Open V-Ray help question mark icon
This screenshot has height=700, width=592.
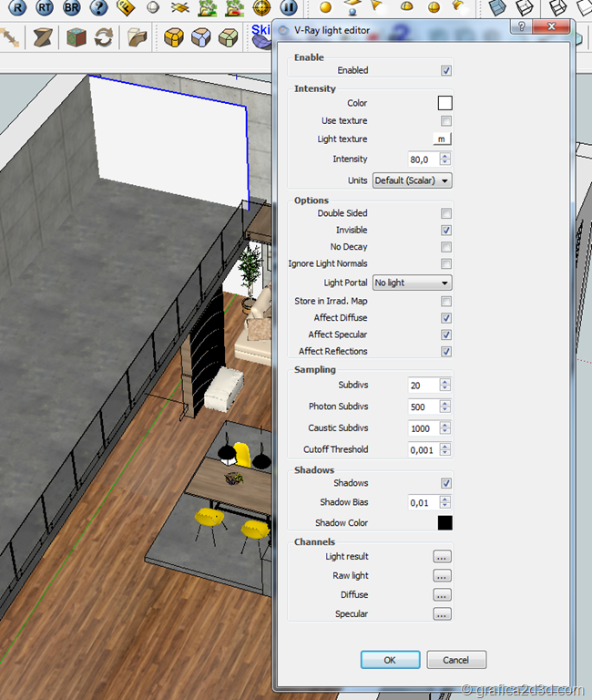(99, 6)
